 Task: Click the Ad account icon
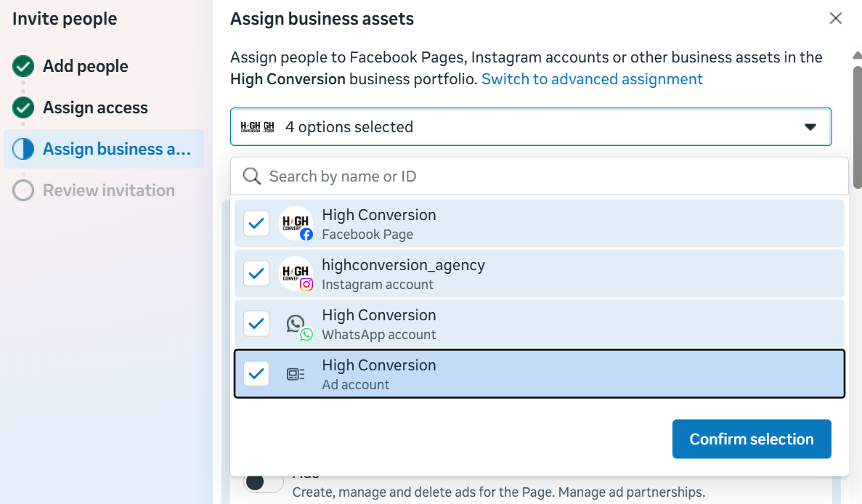[x=296, y=374]
